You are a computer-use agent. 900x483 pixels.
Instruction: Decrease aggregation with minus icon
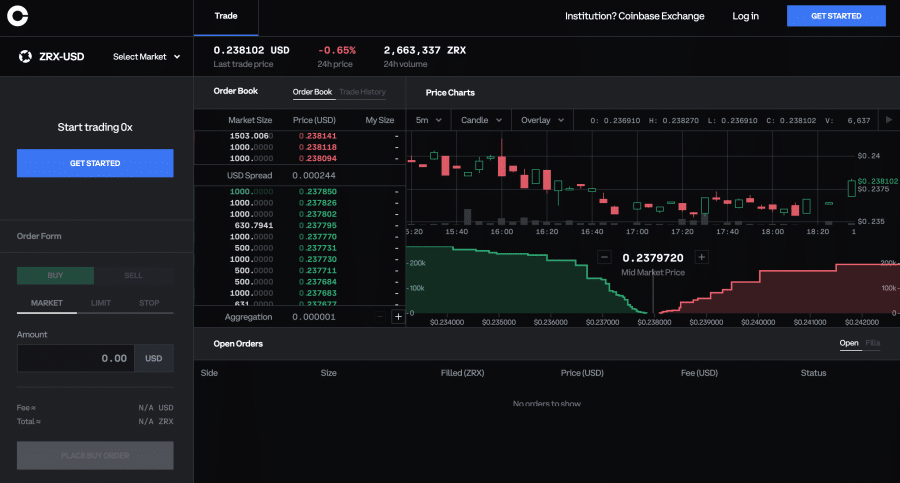379,316
